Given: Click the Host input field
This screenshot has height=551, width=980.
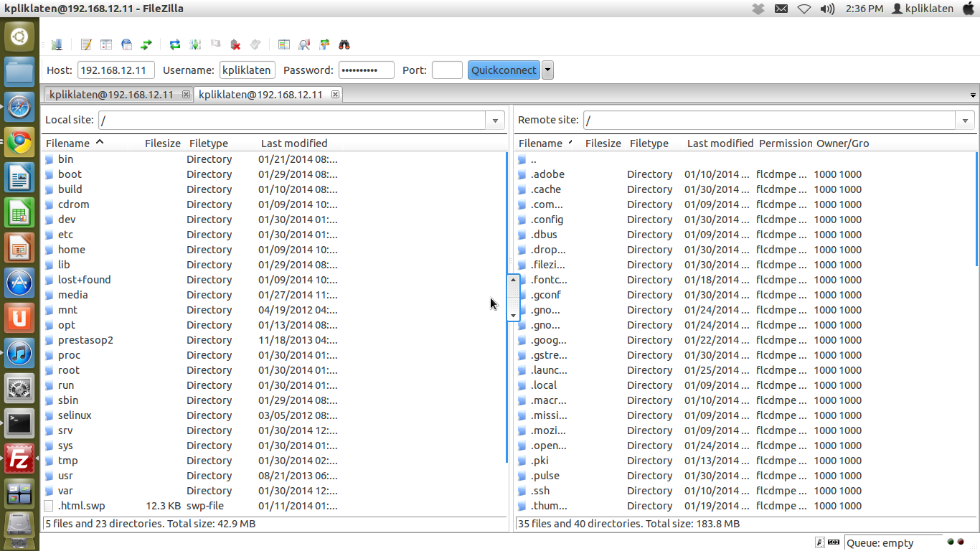Looking at the screenshot, I should (x=116, y=70).
